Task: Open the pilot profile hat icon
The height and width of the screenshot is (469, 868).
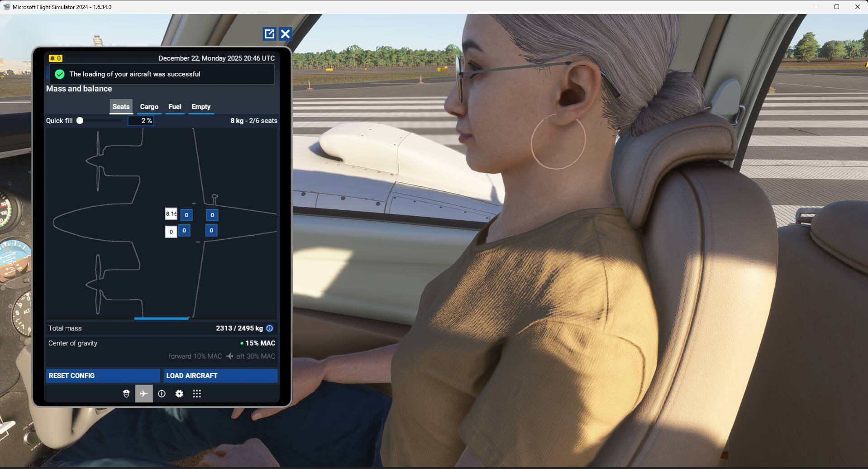Action: point(126,393)
